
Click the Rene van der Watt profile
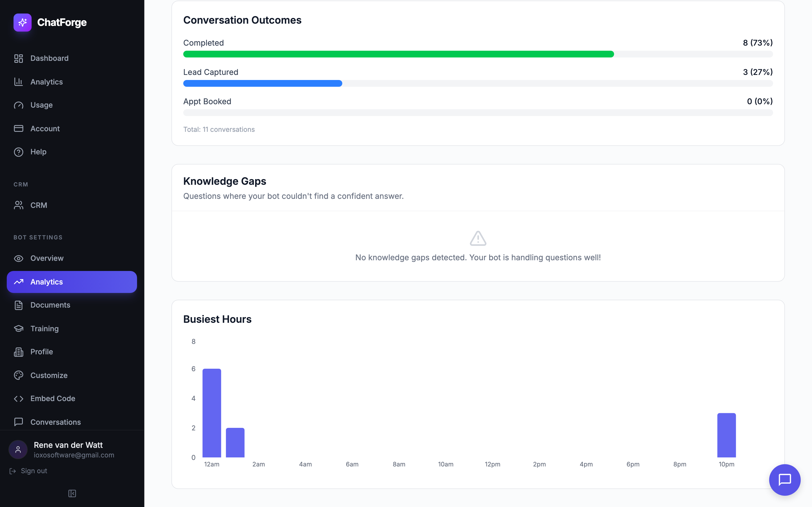point(69,445)
